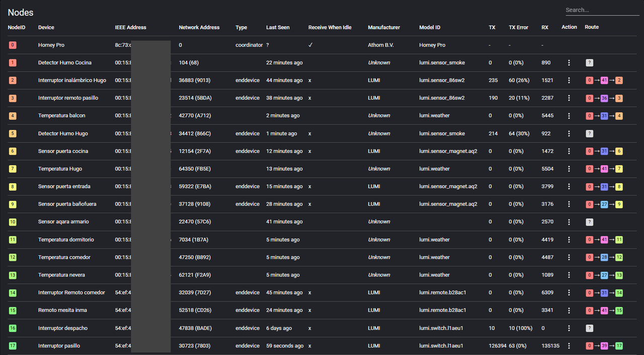Click unknown route icon for Sensor aqara armario
The image size is (644, 355).
(x=589, y=222)
